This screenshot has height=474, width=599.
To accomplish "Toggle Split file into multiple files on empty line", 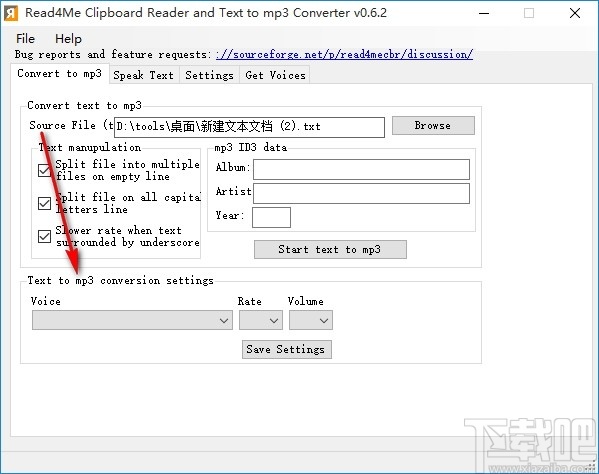I will (44, 170).
